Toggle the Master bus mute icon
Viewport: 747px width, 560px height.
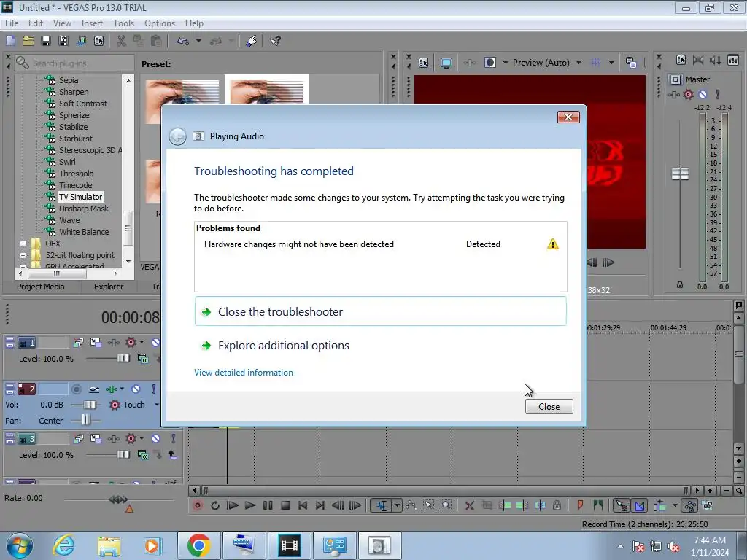click(x=703, y=94)
